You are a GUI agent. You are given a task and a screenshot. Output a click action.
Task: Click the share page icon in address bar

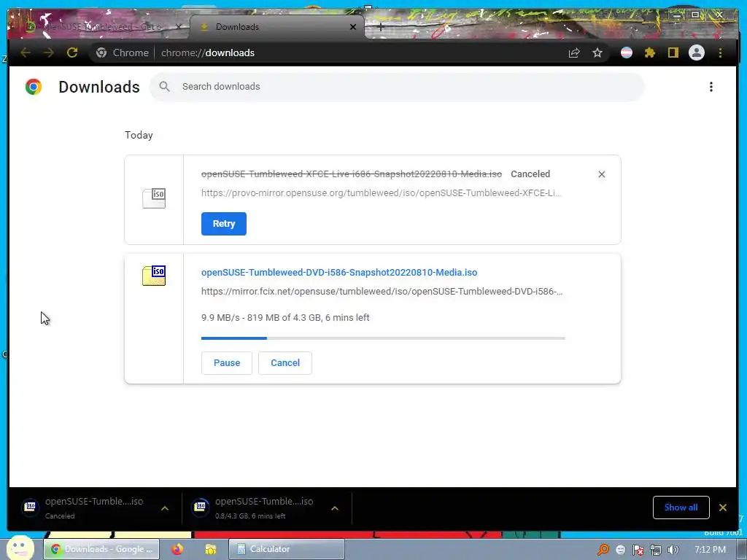click(x=574, y=52)
